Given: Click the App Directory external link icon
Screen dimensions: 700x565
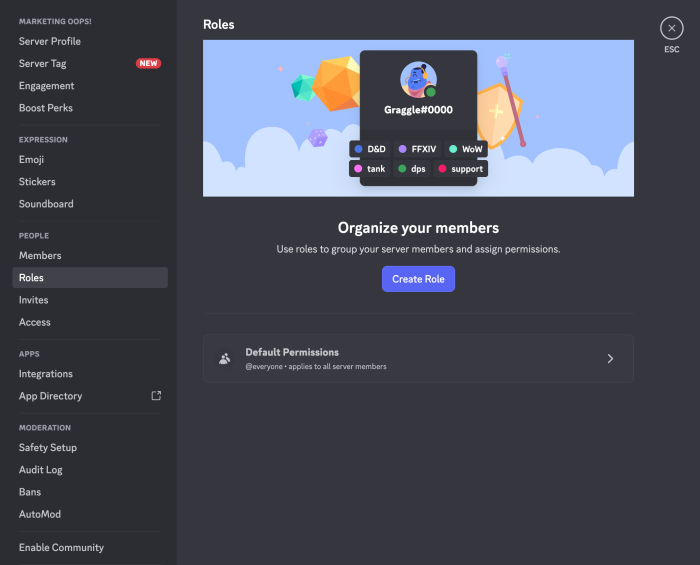Looking at the screenshot, I should pyautogui.click(x=156, y=396).
